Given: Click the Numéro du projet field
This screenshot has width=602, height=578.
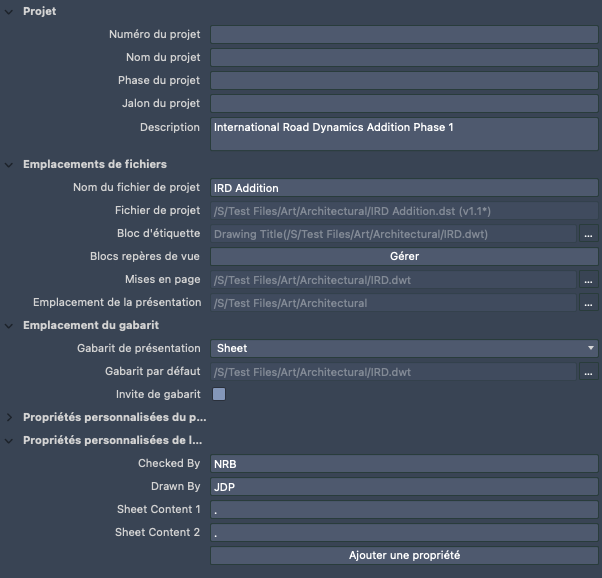Looking at the screenshot, I should (x=404, y=35).
